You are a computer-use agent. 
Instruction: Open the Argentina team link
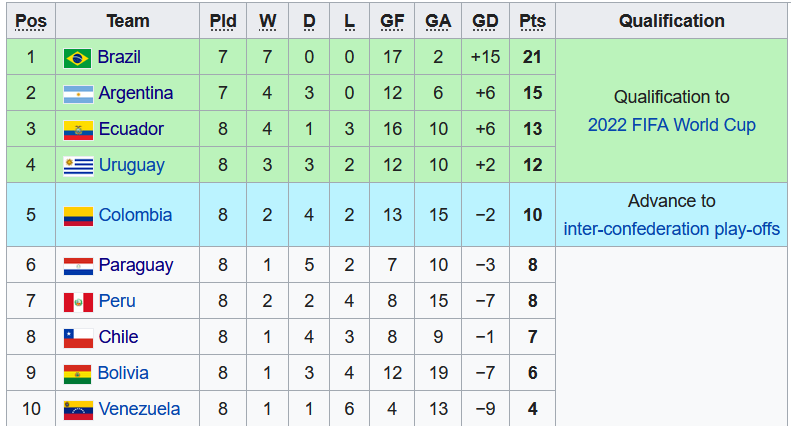pos(135,93)
